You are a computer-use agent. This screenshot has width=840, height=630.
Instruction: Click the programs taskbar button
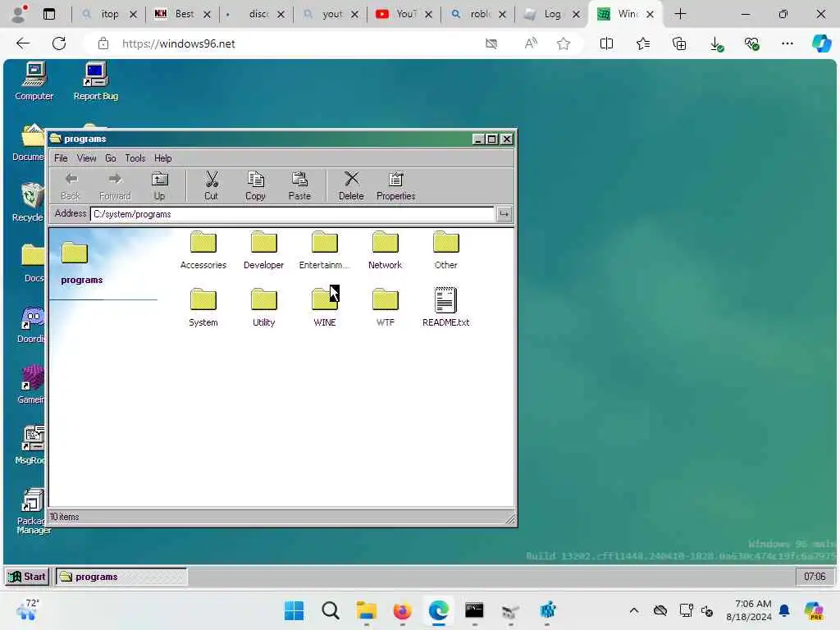(x=121, y=577)
